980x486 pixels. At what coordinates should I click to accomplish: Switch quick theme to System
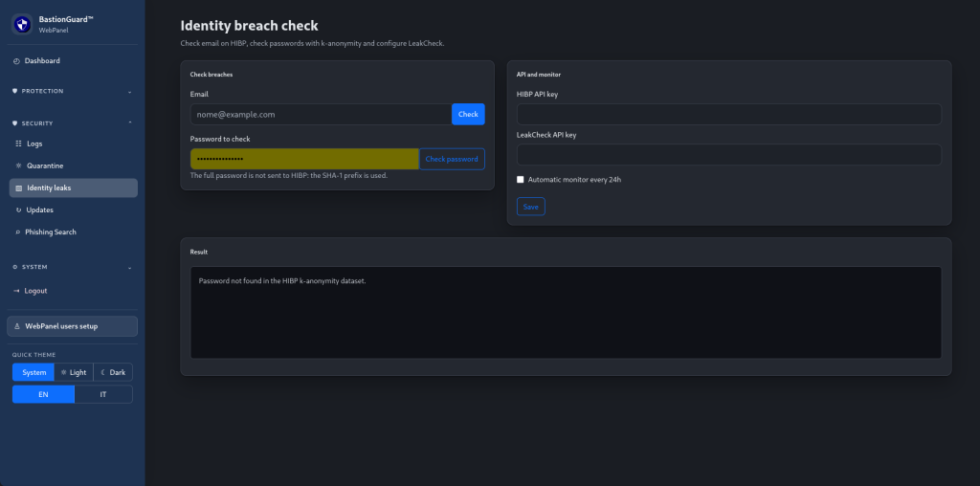pyautogui.click(x=33, y=372)
